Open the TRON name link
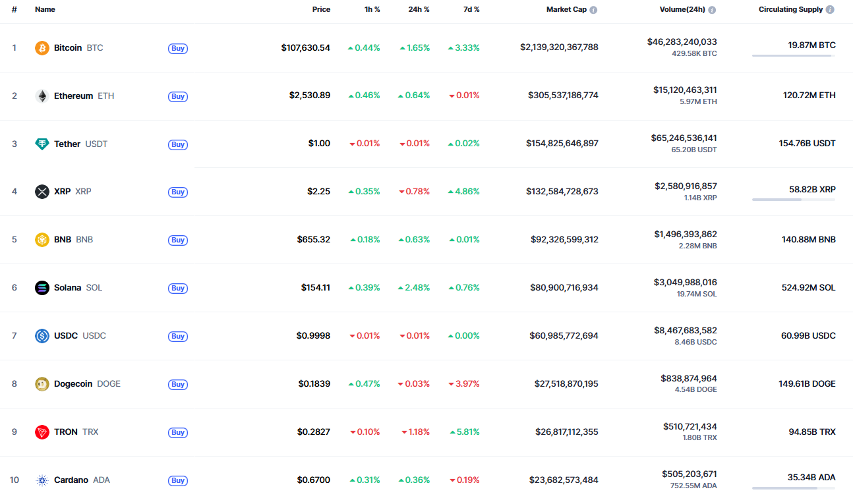The image size is (853, 504). [66, 432]
